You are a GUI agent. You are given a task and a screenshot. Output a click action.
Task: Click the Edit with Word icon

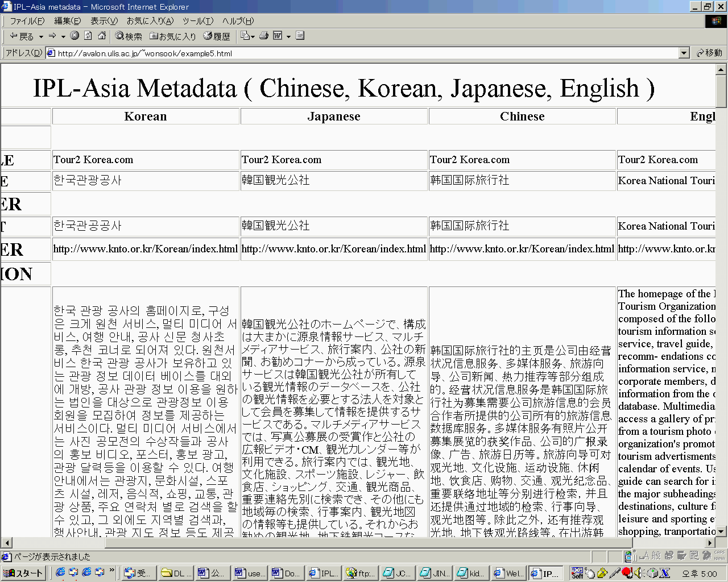point(278,36)
